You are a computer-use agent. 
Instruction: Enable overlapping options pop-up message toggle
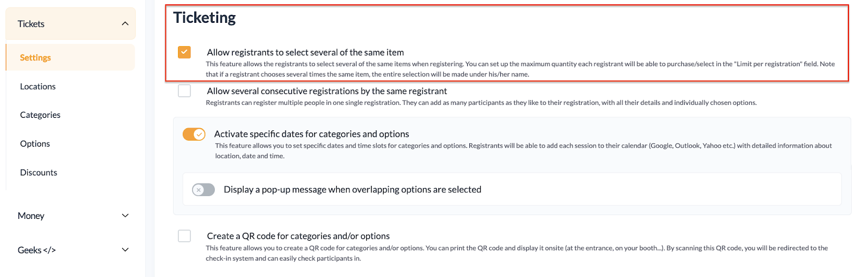point(203,190)
